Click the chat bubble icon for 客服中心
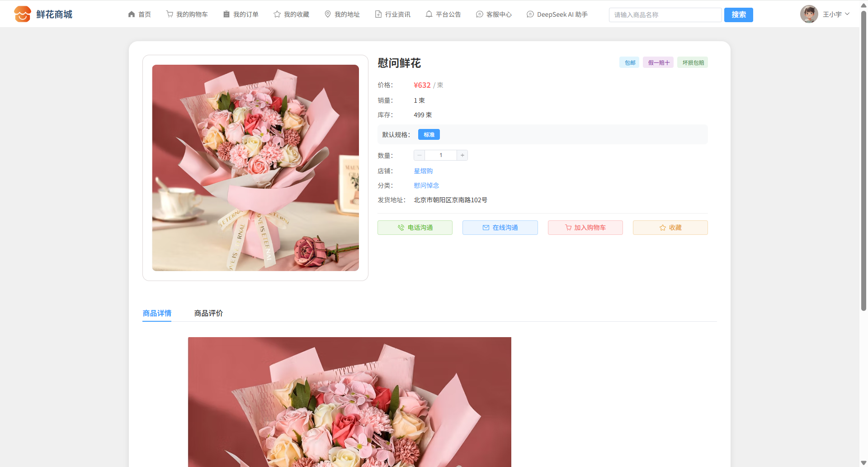Viewport: 868px width, 467px height. point(480,14)
